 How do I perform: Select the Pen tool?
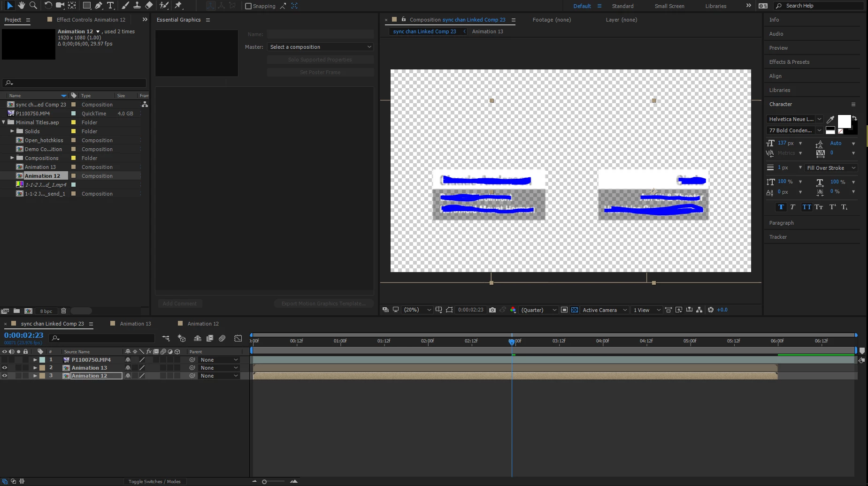[99, 6]
